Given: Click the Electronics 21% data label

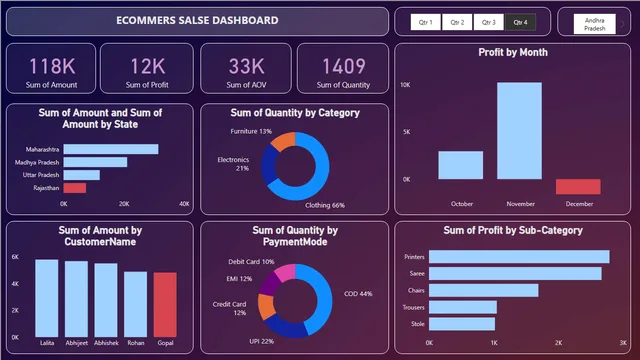Looking at the screenshot, I should pos(233,164).
